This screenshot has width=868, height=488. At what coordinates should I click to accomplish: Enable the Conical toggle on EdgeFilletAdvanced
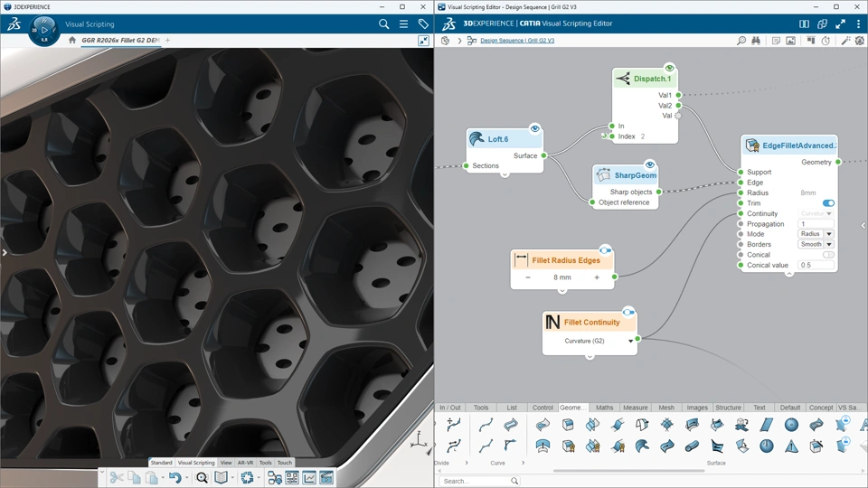(x=828, y=255)
